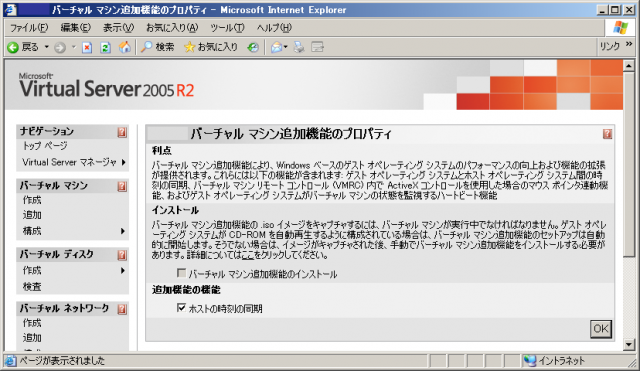Click the scrollbar up arrow
The image size is (640, 371).
[629, 65]
